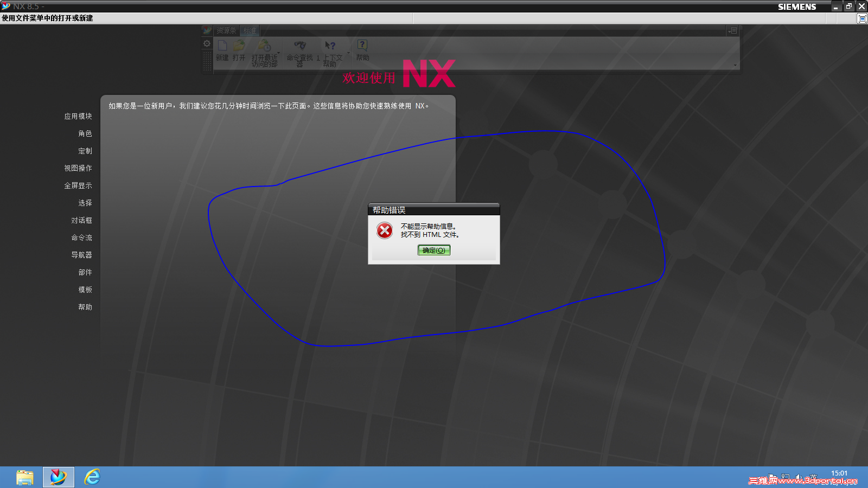Screen dimensions: 868x488
Task: Close the NX 8.5 window
Action: pyautogui.click(x=861, y=7)
